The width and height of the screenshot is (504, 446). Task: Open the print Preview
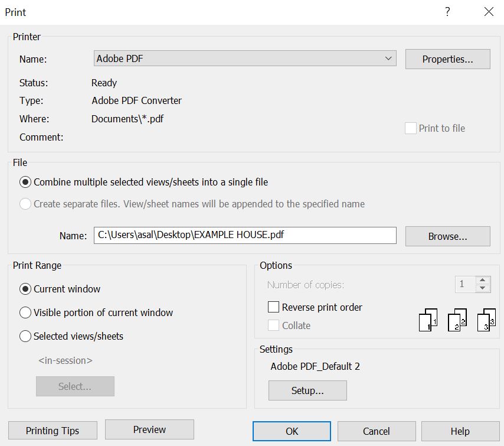pos(149,429)
